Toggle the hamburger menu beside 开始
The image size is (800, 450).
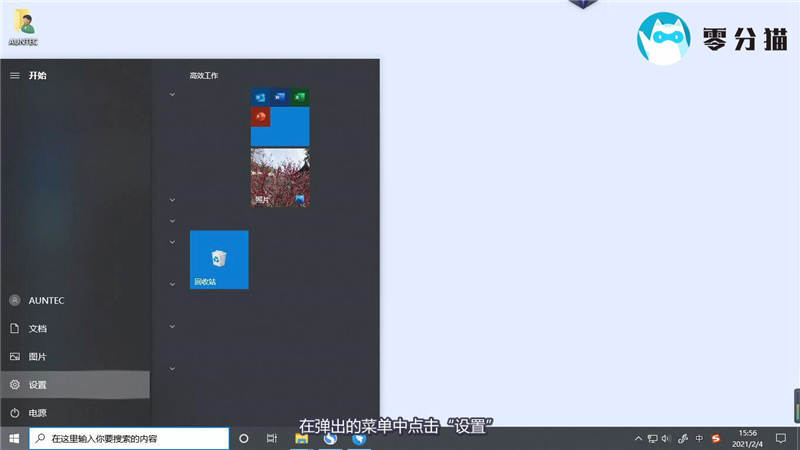click(15, 75)
